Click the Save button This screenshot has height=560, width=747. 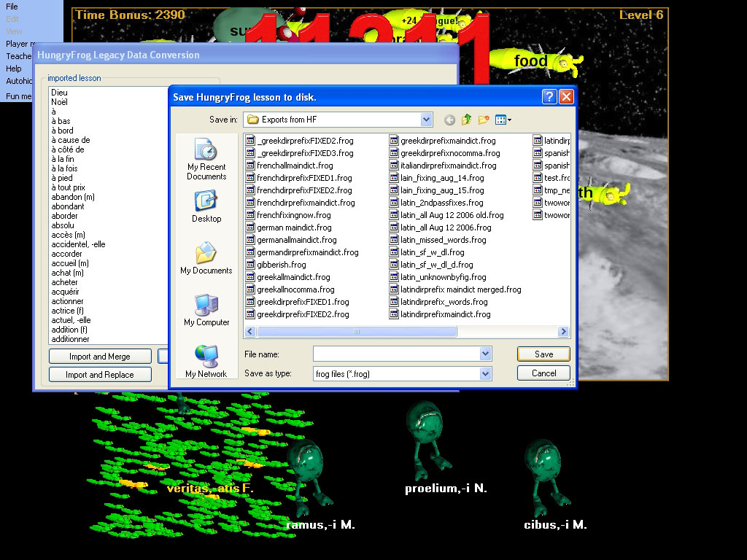pyautogui.click(x=543, y=354)
